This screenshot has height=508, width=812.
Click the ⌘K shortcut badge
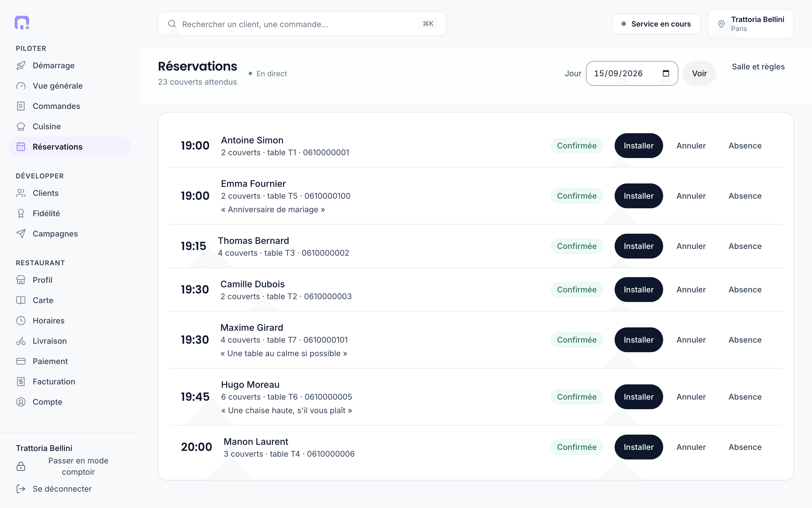(428, 24)
